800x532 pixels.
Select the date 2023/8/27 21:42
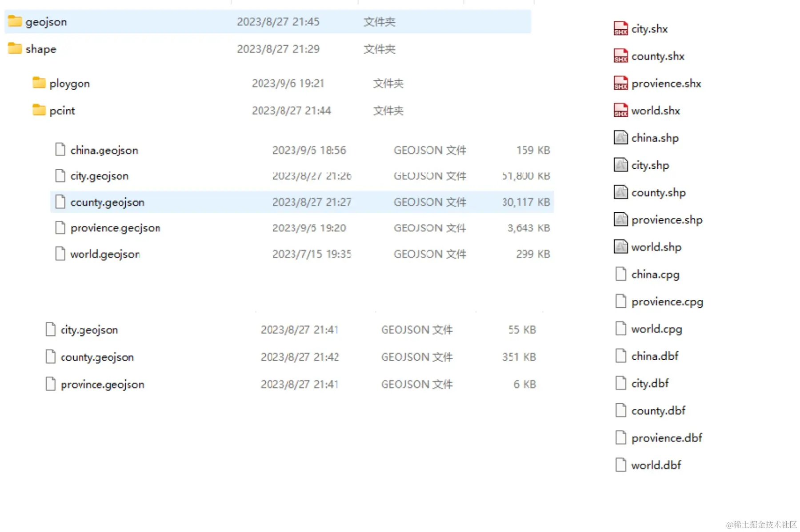click(x=300, y=357)
